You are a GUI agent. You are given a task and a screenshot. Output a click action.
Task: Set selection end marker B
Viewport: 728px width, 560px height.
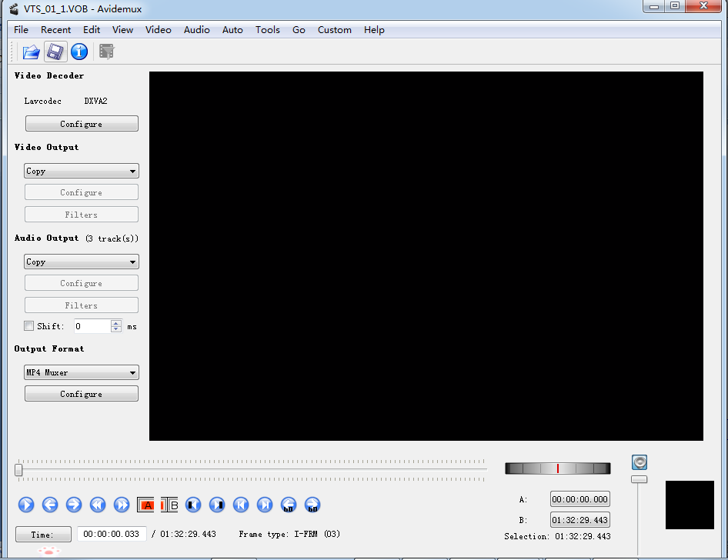[x=170, y=505]
